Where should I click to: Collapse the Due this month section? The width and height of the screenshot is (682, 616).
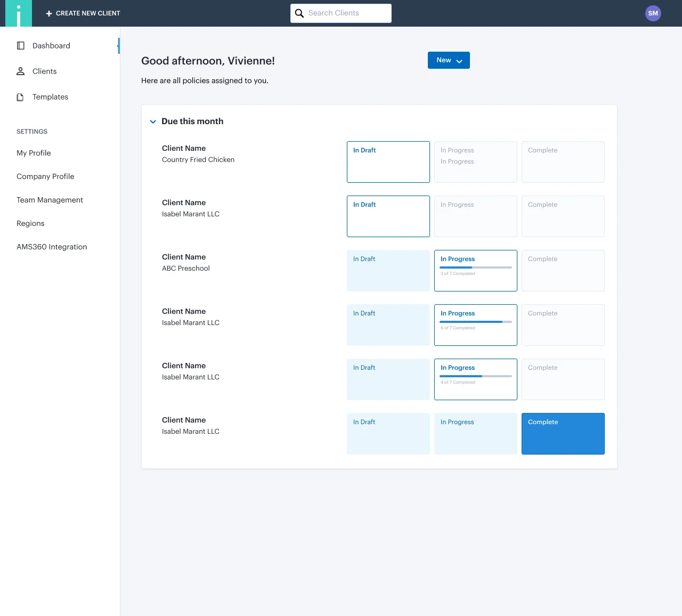[153, 121]
